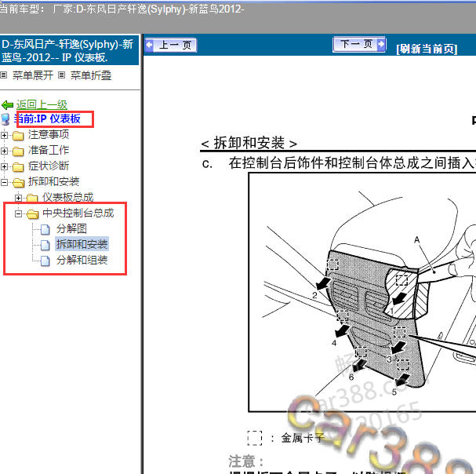Click the 菜单折叠 list icon
The height and width of the screenshot is (474, 476).
[62, 75]
